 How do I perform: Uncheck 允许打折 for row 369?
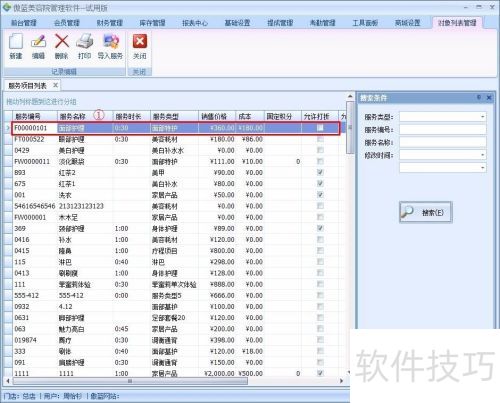(320, 228)
